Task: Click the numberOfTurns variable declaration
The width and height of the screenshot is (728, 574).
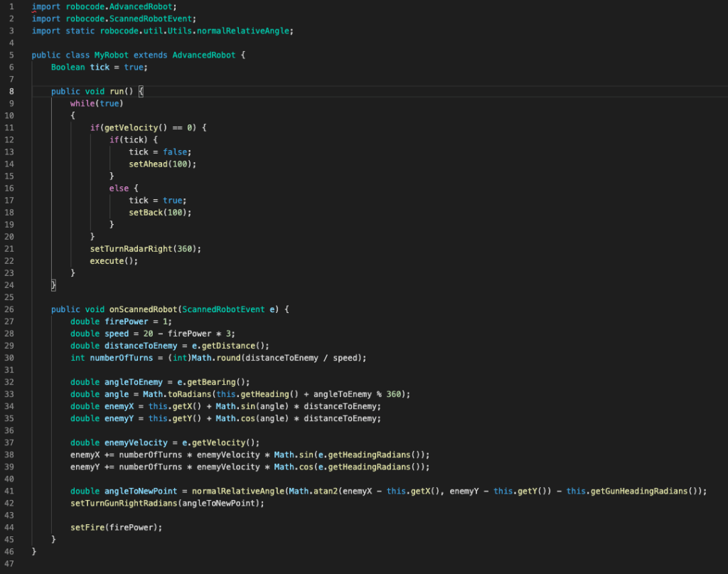Action: click(x=116, y=357)
